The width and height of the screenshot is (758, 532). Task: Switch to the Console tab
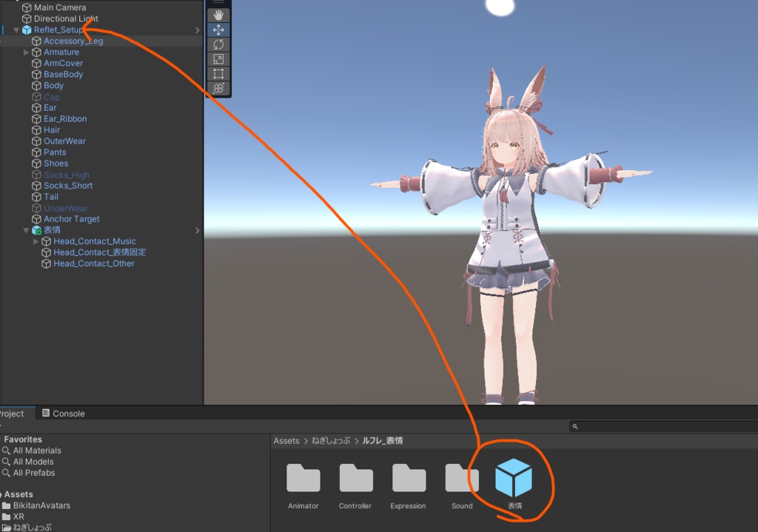click(x=64, y=413)
